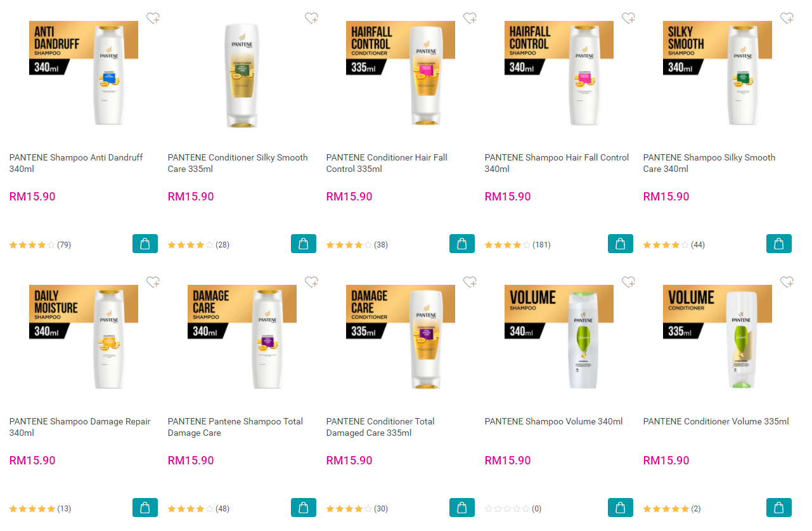812x531 pixels.
Task: Click cart icon for Hair Fall Control conditioner
Action: point(462,244)
